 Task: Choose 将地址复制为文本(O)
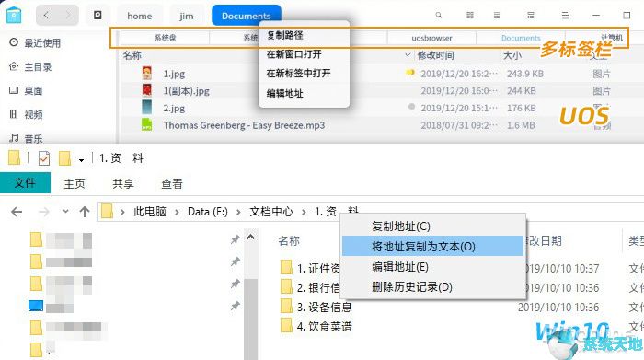(433, 246)
